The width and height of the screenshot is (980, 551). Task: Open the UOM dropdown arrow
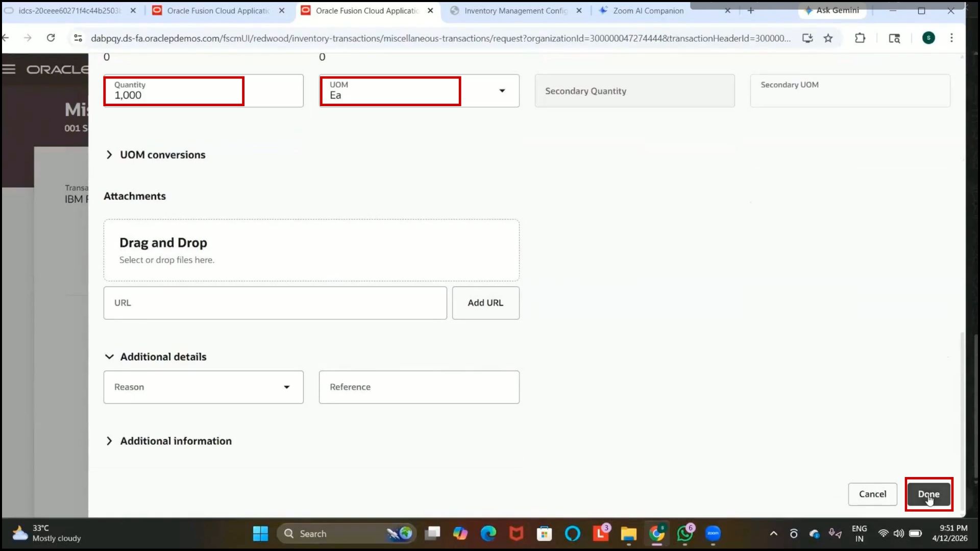click(x=502, y=91)
